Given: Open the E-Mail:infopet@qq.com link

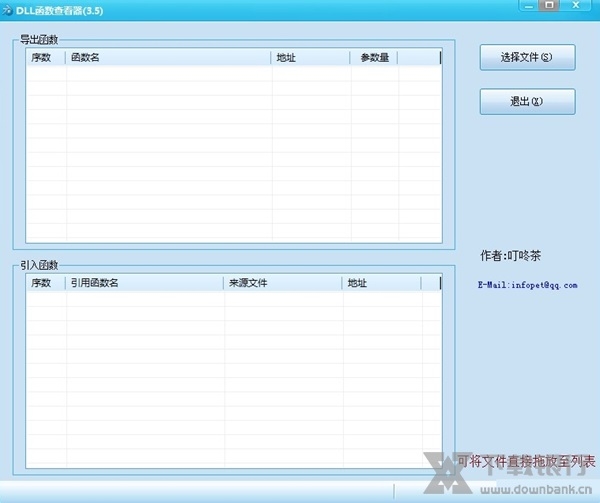Looking at the screenshot, I should pyautogui.click(x=527, y=285).
